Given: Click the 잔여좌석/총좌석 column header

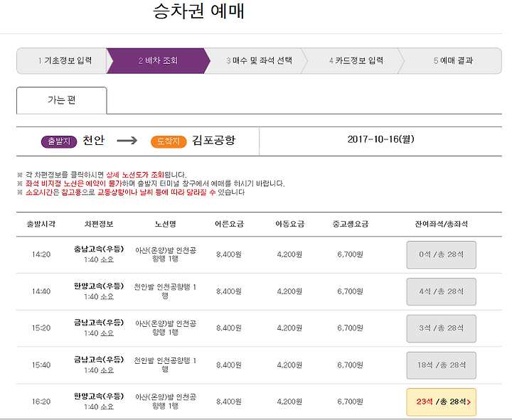Looking at the screenshot, I should pyautogui.click(x=441, y=224).
